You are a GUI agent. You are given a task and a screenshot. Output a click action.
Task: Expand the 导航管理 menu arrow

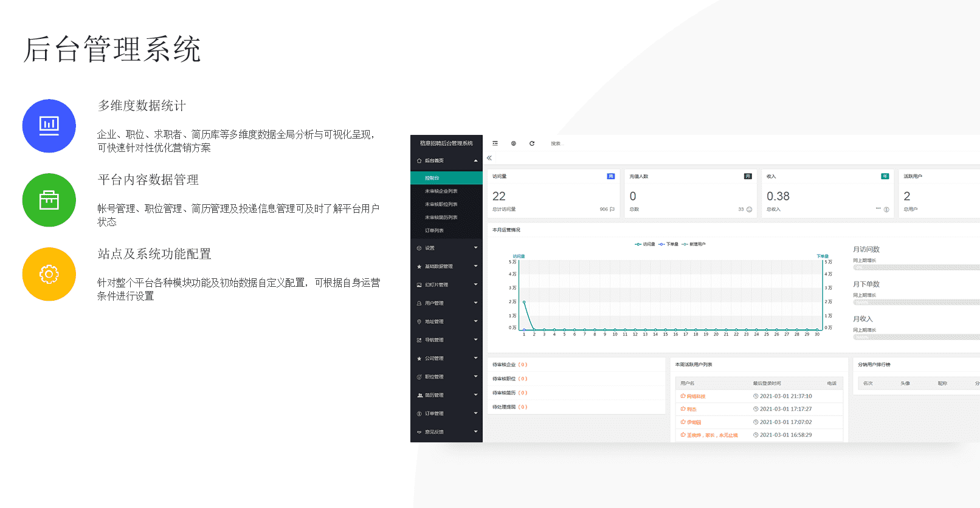click(x=475, y=340)
